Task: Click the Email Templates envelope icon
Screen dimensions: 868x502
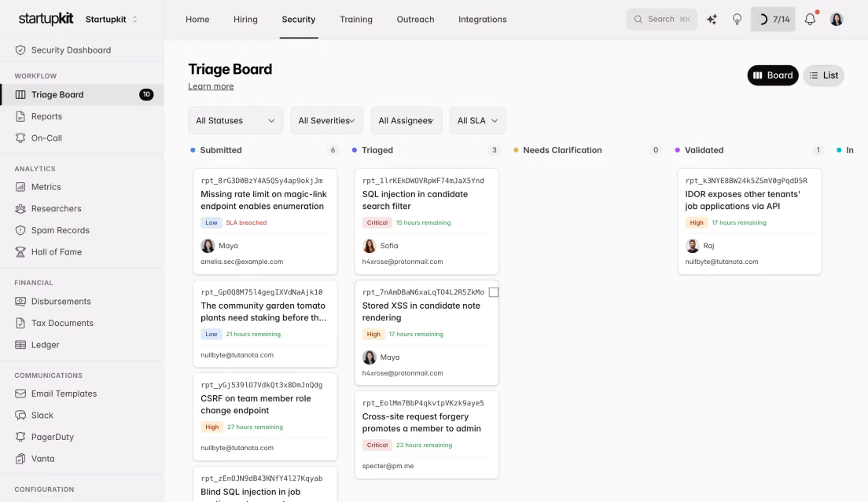Action: pyautogui.click(x=20, y=394)
